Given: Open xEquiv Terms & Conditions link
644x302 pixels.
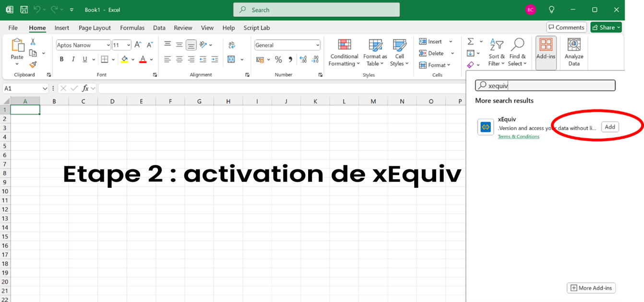Looking at the screenshot, I should (518, 137).
